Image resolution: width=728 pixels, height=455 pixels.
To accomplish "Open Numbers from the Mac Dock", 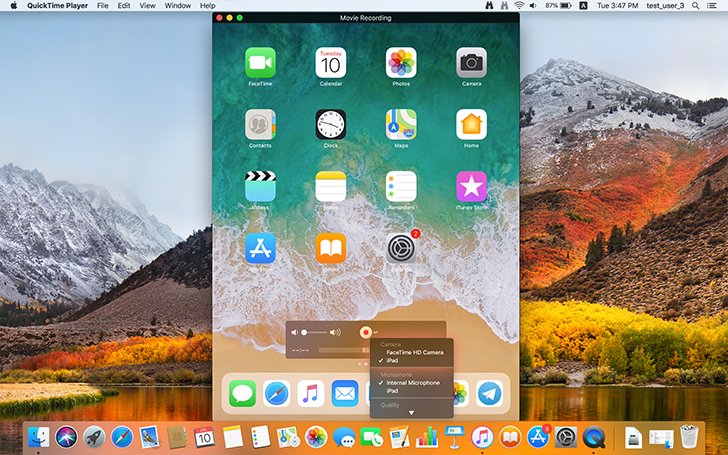I will click(427, 437).
